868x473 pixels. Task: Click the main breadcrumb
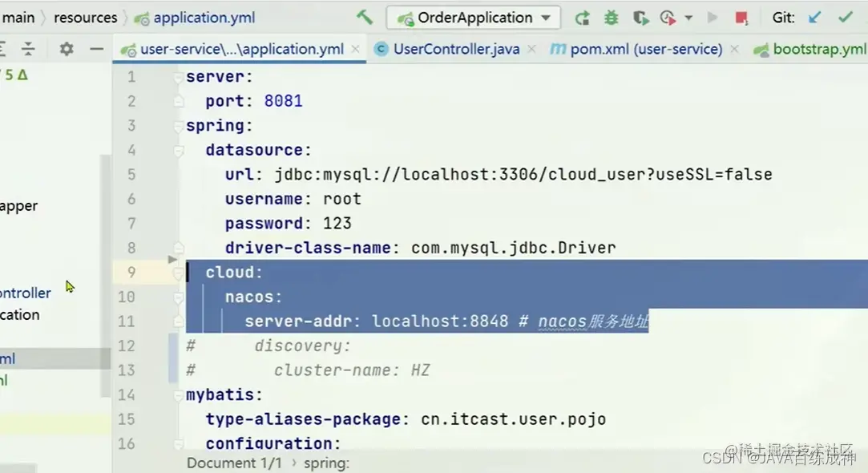pyautogui.click(x=18, y=18)
